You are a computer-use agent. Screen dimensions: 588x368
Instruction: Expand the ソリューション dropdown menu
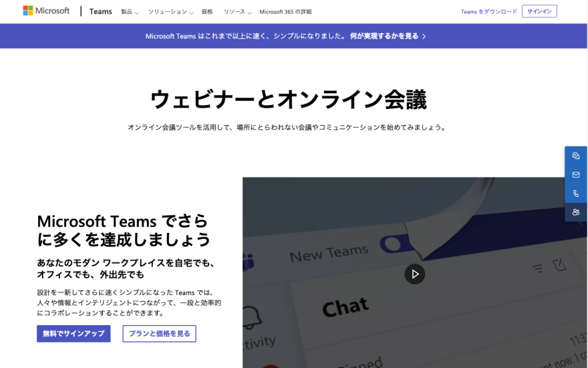170,12
